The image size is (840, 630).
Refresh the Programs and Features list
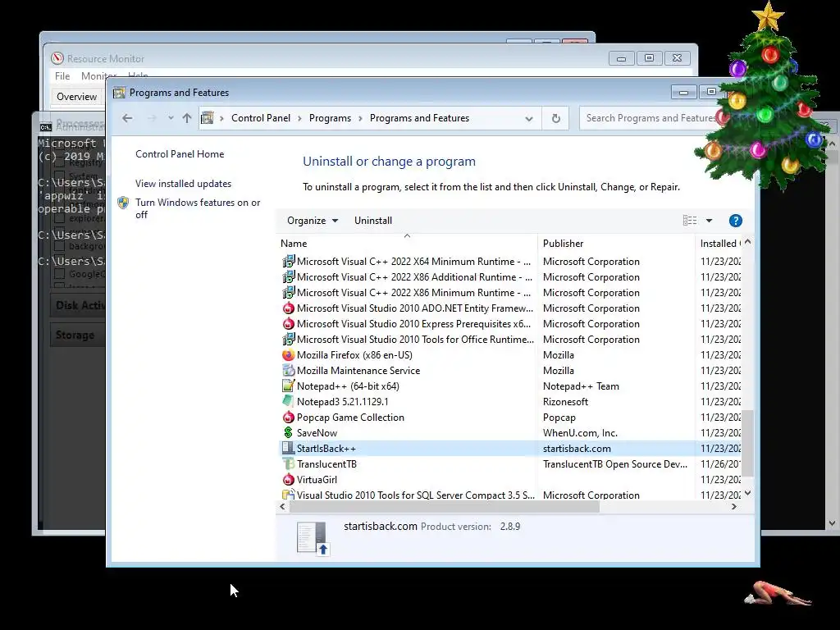point(556,118)
